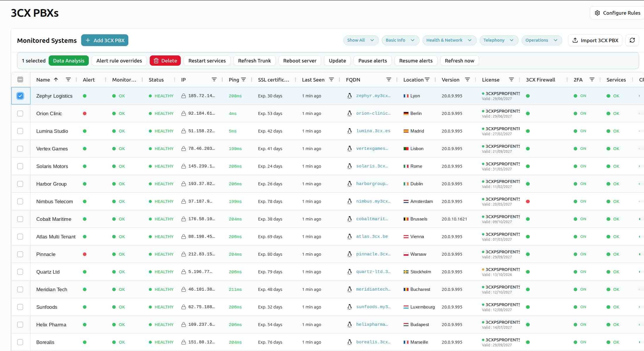The height and width of the screenshot is (351, 644).
Task: Open Configure Rules
Action: pyautogui.click(x=617, y=13)
